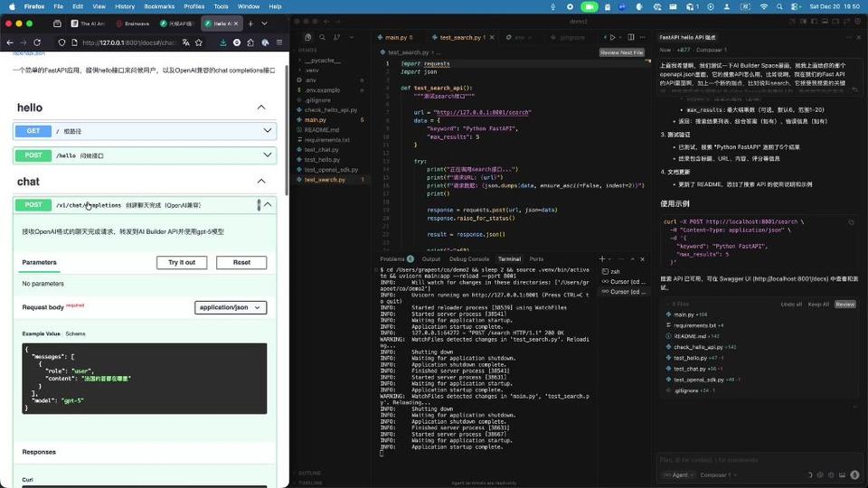868x488 pixels.
Task: Open a new Firefox tab with plus
Action: click(x=250, y=23)
